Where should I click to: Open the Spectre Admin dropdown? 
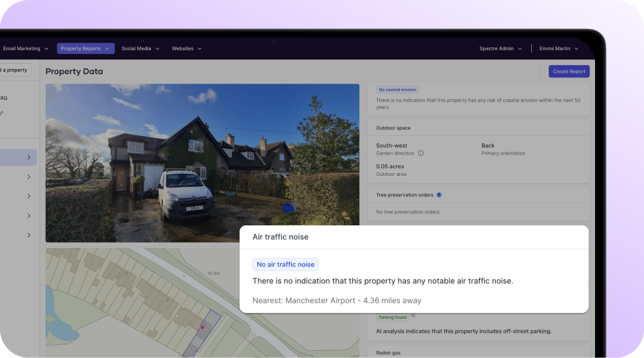tap(500, 48)
